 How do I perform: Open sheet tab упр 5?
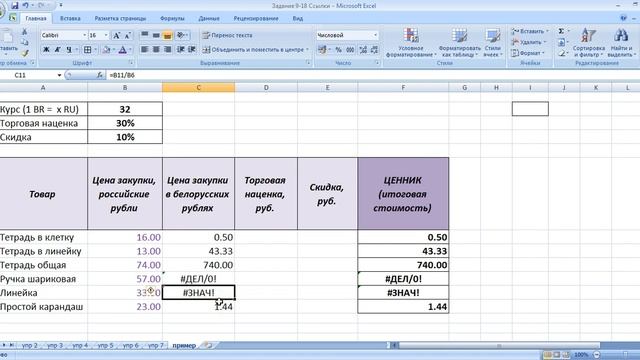click(105, 345)
